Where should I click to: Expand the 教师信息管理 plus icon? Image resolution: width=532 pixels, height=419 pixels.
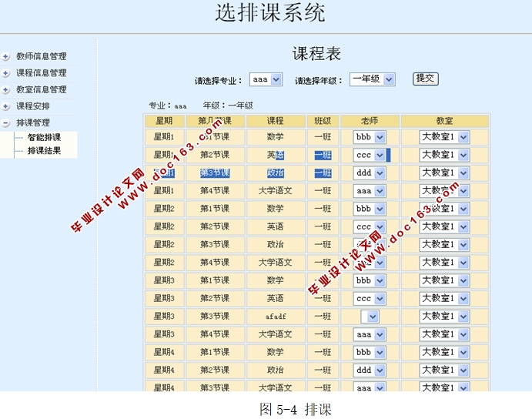tap(5, 56)
